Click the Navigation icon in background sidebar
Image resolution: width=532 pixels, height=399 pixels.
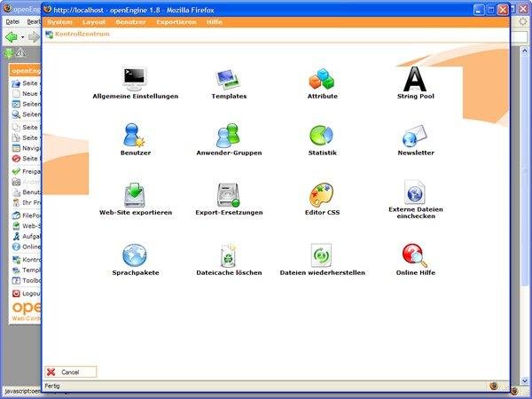[16, 148]
